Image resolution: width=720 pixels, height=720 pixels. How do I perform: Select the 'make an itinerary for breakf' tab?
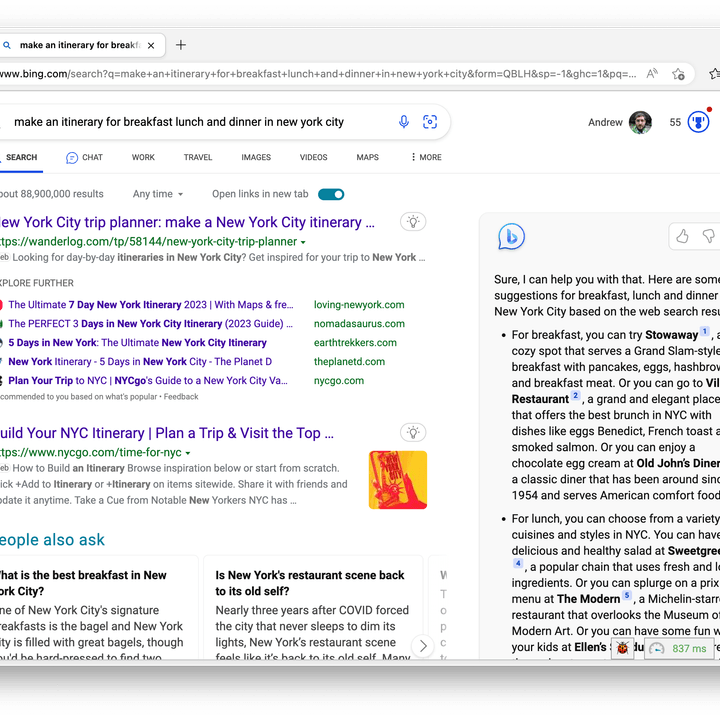tap(80, 45)
